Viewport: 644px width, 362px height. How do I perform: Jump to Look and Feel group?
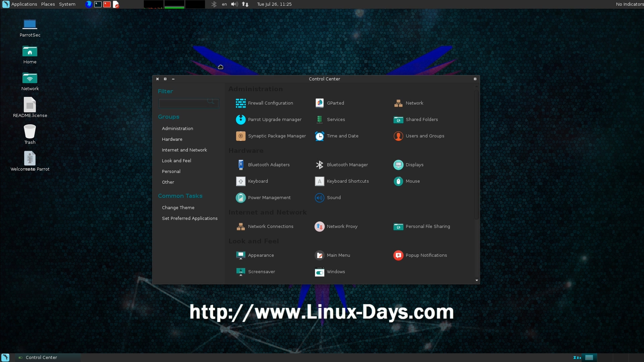[176, 161]
